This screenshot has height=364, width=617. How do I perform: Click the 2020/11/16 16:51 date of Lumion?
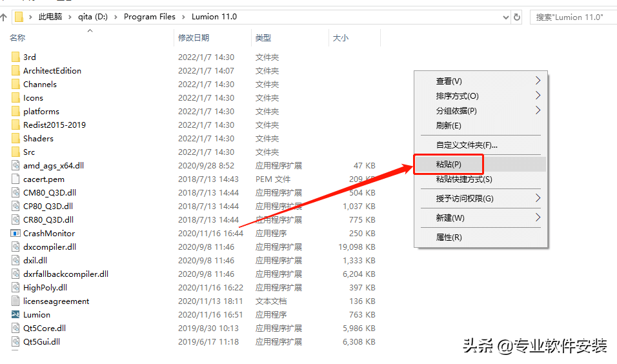210,315
